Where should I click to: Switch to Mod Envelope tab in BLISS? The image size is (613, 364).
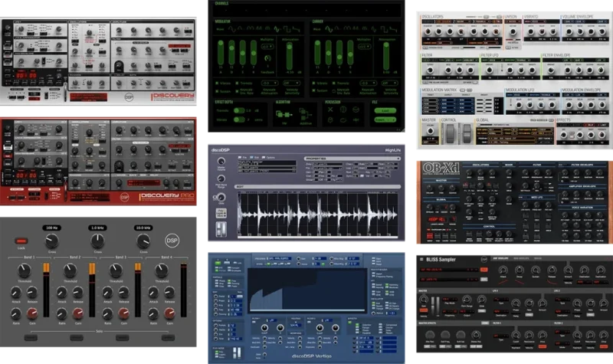(521, 258)
